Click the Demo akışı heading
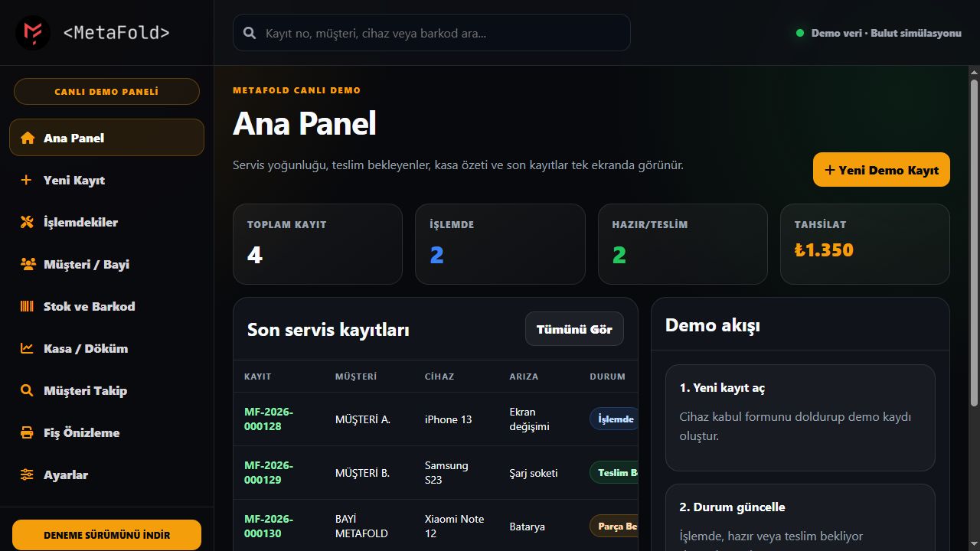This screenshot has height=551, width=980. coord(713,324)
